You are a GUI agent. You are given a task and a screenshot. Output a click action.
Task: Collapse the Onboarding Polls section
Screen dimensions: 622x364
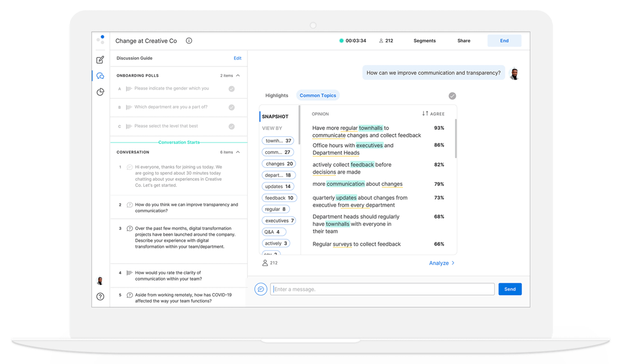(238, 76)
